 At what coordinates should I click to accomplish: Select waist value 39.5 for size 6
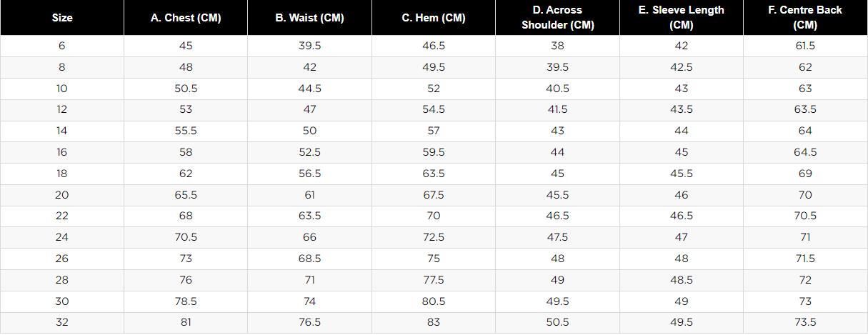tap(309, 46)
